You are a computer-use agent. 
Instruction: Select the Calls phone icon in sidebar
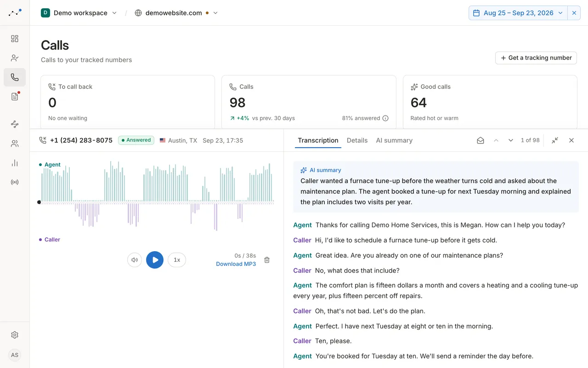[15, 77]
